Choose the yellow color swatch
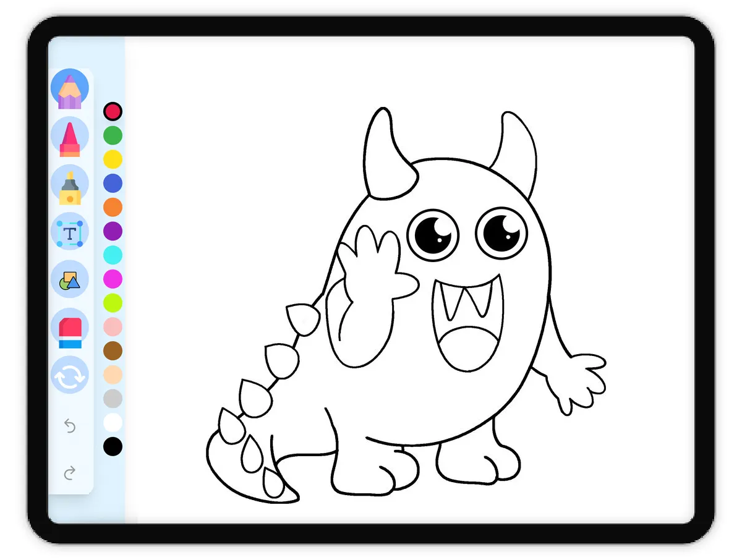This screenshot has height=560, width=742. pyautogui.click(x=113, y=159)
